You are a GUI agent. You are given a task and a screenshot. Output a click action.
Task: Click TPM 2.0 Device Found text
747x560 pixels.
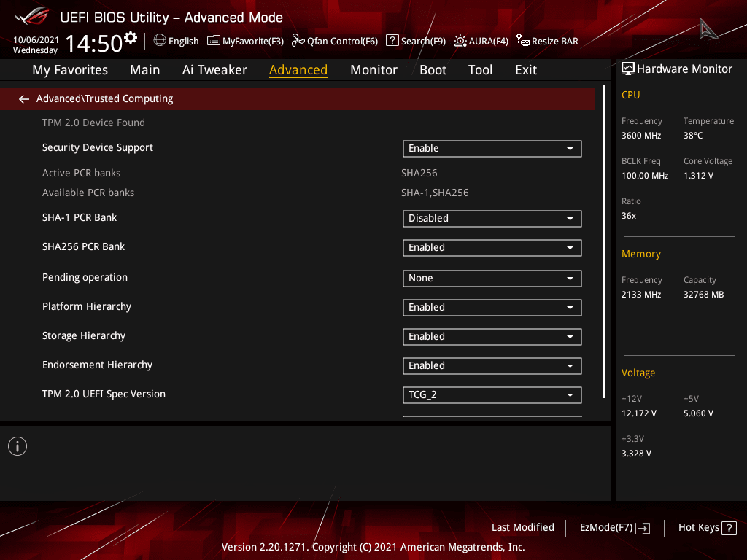(93, 122)
